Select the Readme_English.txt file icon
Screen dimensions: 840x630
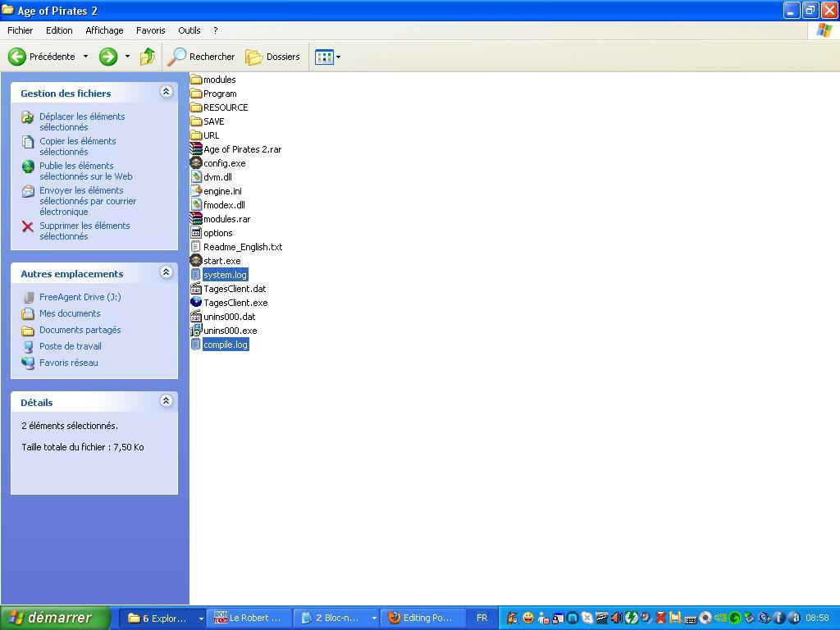pyautogui.click(x=196, y=246)
